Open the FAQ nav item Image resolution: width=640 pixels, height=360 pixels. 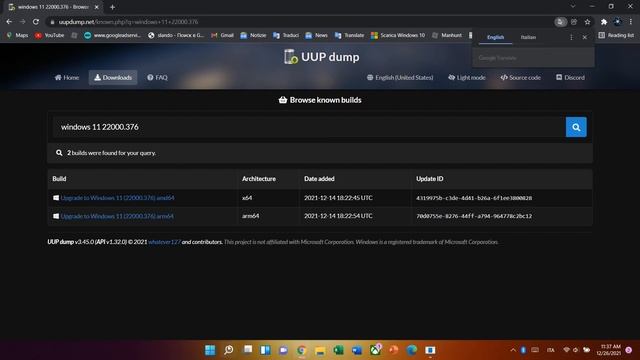(157, 78)
